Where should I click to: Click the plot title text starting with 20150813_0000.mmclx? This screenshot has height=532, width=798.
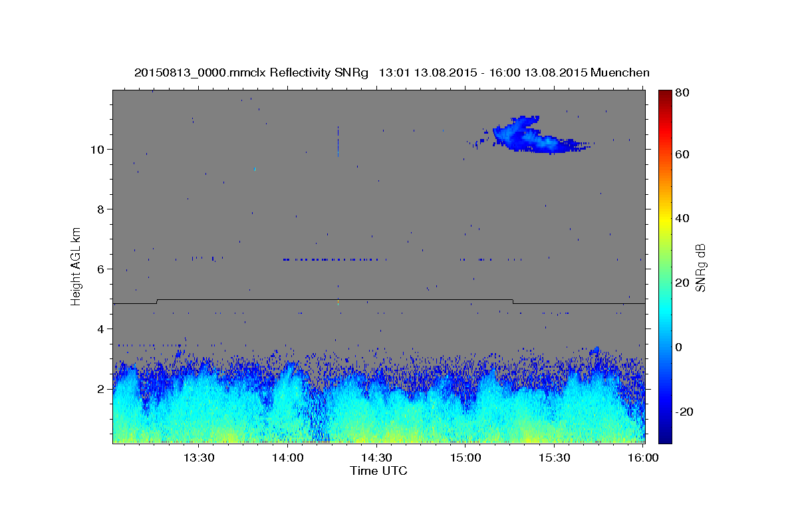coord(392,72)
